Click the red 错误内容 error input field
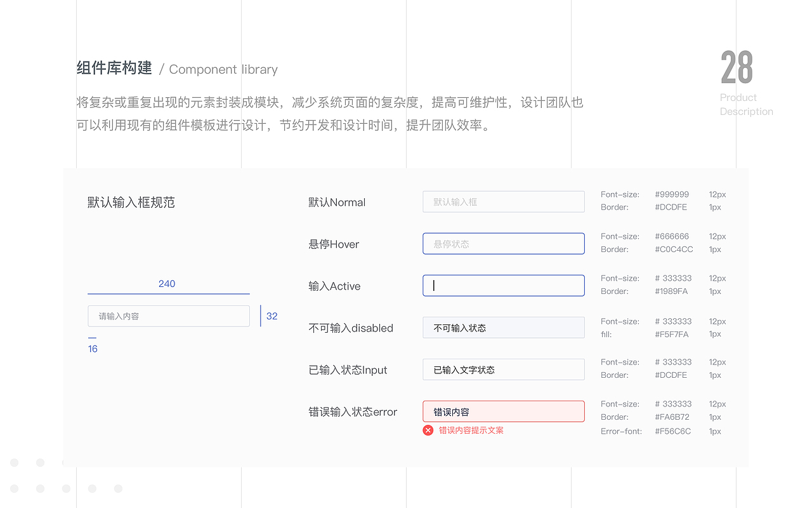Viewport: 812px width, 508px height. 504,411
